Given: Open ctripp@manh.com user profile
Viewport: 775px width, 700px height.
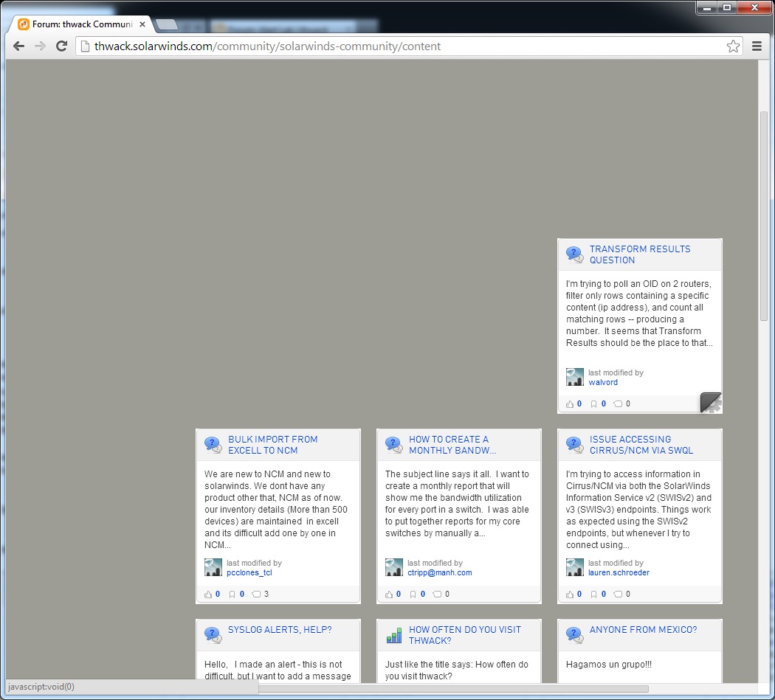Looking at the screenshot, I should tap(439, 572).
